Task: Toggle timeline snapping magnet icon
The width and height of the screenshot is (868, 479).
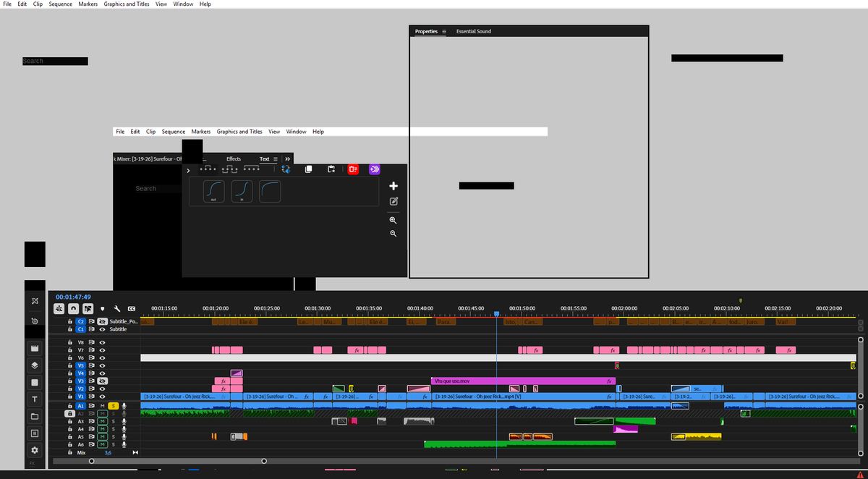Action: click(x=73, y=308)
